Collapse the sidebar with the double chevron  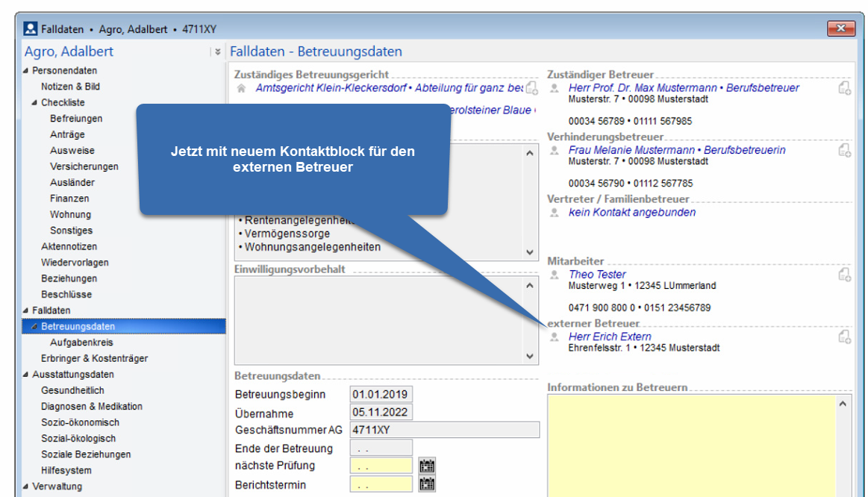pyautogui.click(x=217, y=51)
